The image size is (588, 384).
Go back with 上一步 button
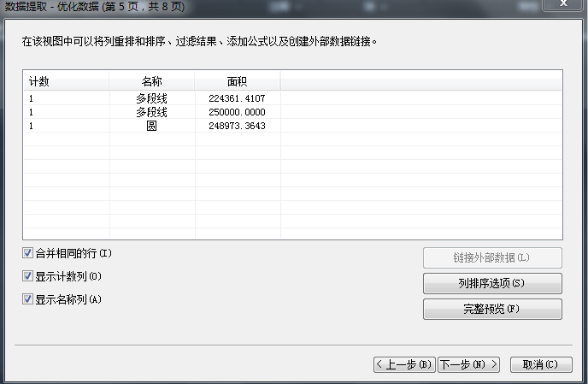[404, 364]
